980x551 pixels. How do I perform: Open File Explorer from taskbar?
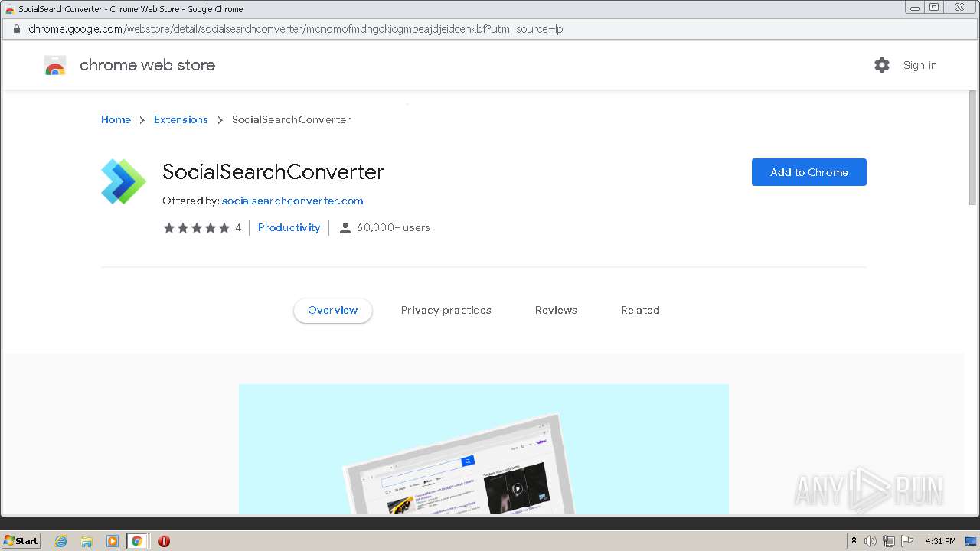(87, 541)
